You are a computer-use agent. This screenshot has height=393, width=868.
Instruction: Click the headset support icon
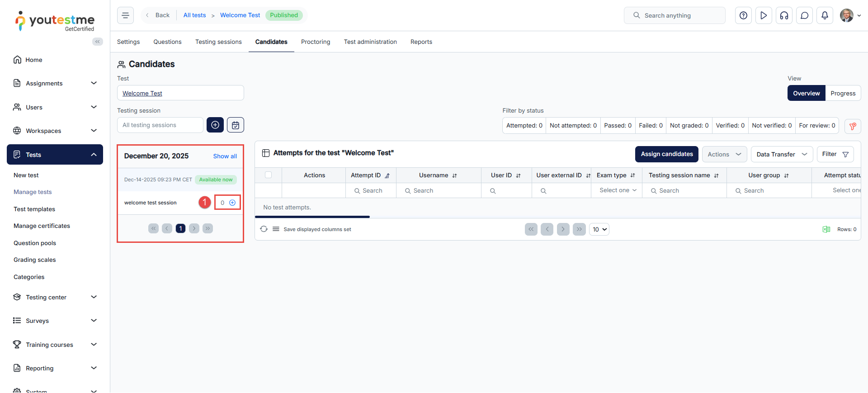(x=784, y=15)
